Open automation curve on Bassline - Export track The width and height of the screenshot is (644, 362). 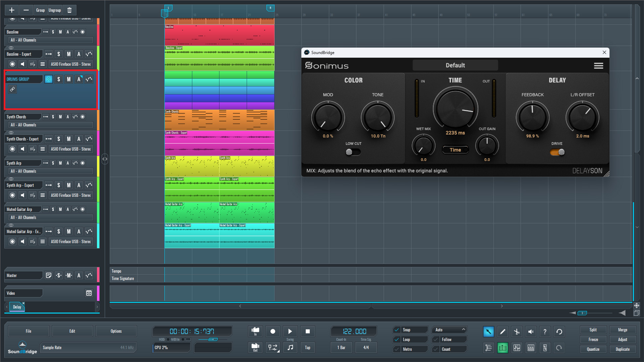89,54
